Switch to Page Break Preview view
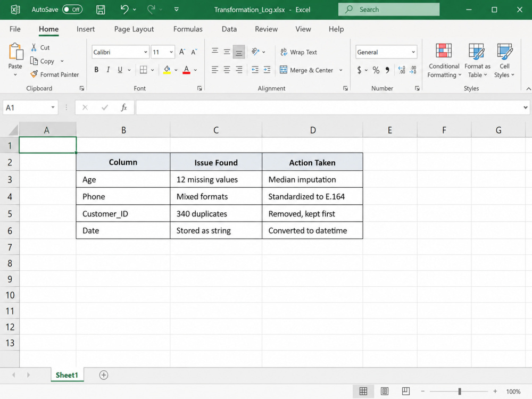The height and width of the screenshot is (399, 532). (x=406, y=391)
